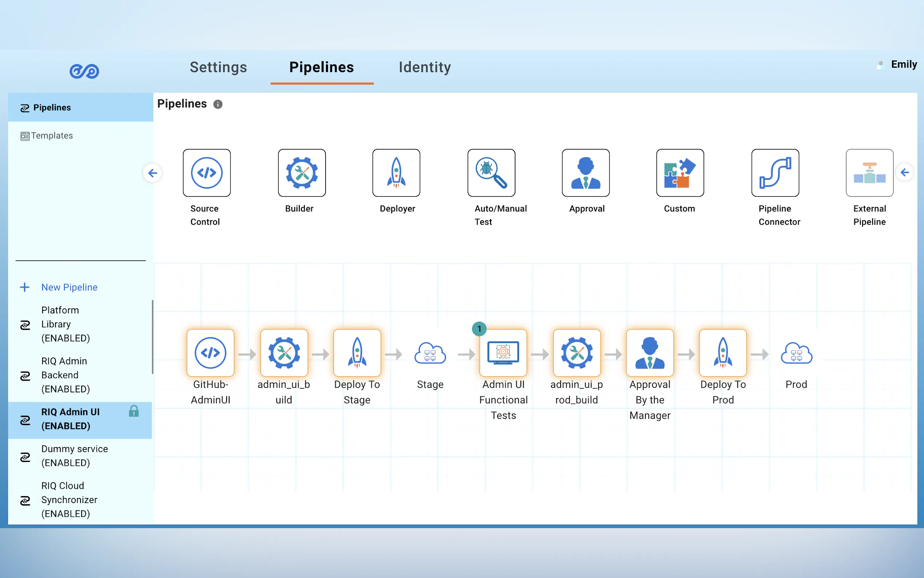924x578 pixels.
Task: Open Templates in the sidebar
Action: point(52,136)
